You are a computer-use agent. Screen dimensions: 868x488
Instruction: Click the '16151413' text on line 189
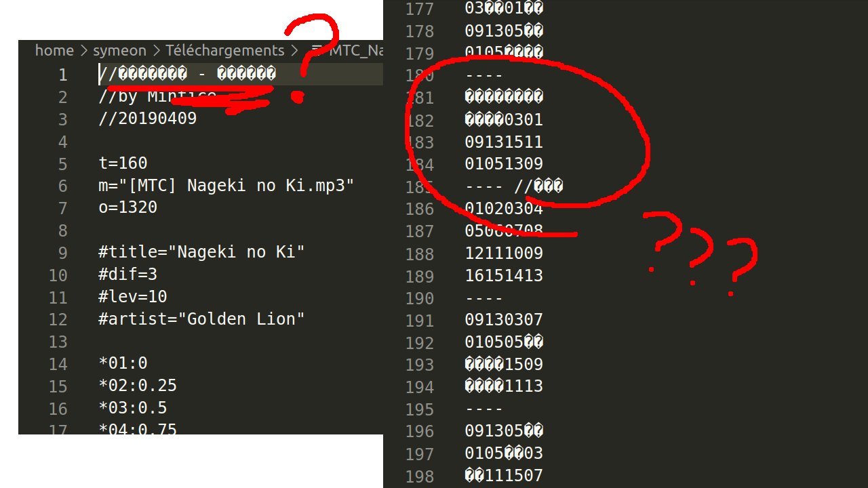click(x=504, y=276)
